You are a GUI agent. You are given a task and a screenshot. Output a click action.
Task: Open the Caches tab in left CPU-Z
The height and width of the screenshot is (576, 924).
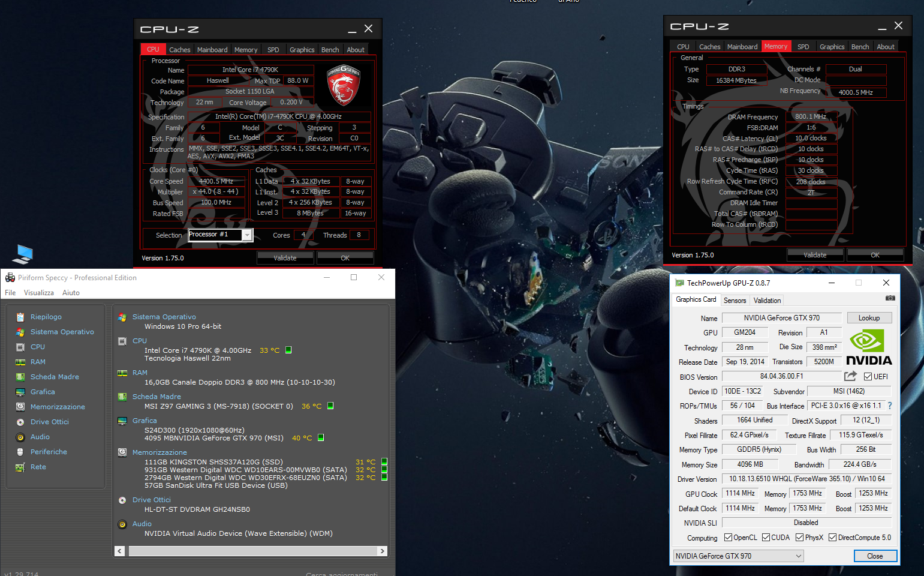[x=179, y=50]
